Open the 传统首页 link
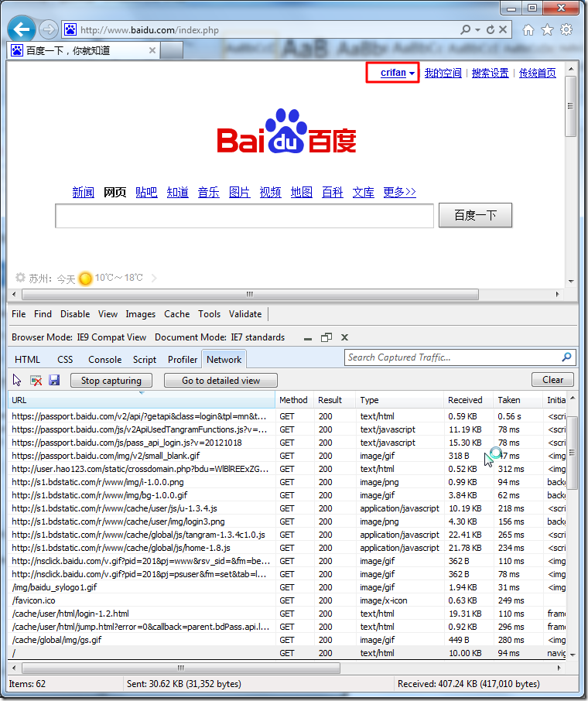The height and width of the screenshot is (701, 588). tap(538, 73)
